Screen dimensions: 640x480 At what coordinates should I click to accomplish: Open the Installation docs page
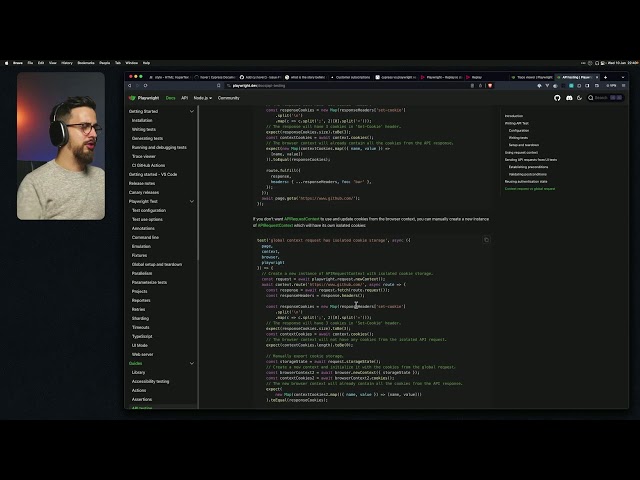142,120
